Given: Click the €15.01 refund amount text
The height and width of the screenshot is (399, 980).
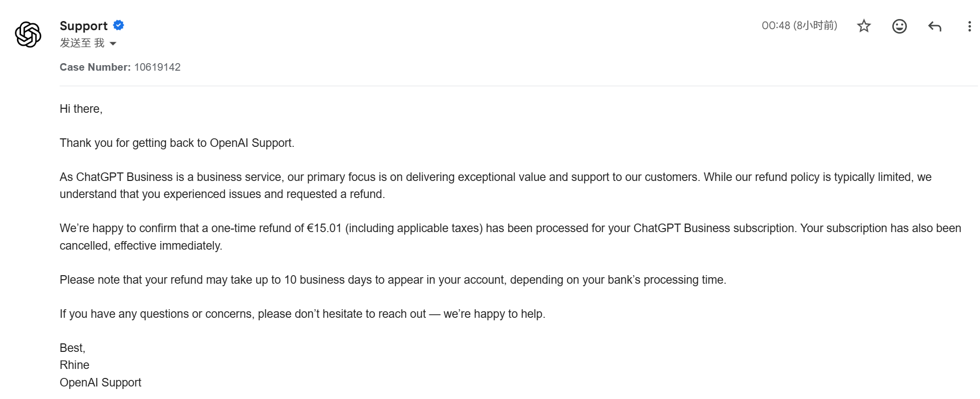Looking at the screenshot, I should [x=324, y=228].
